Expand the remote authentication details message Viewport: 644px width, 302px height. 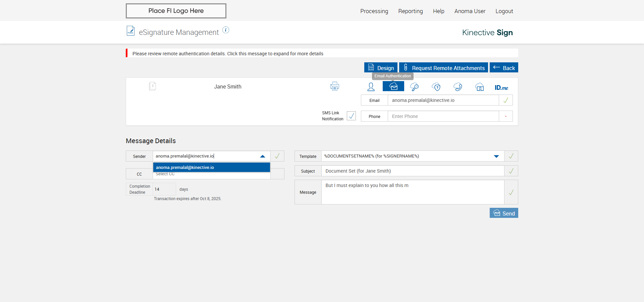(228, 54)
